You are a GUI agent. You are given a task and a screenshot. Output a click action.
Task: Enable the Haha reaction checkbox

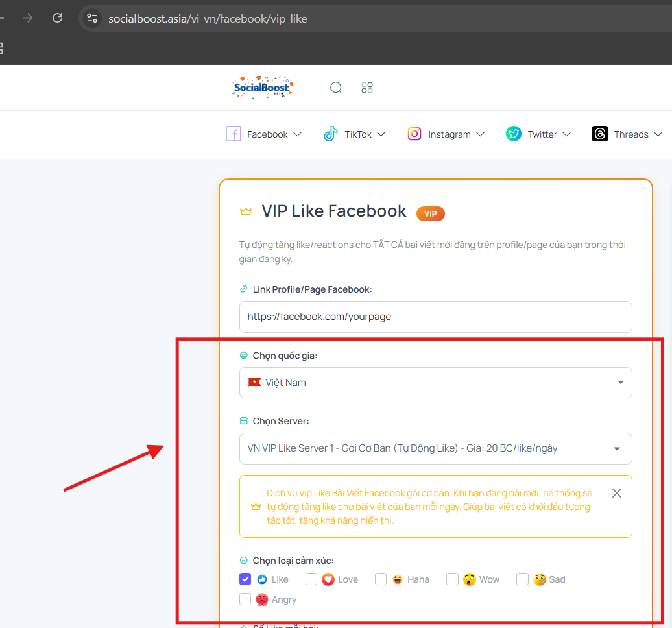point(381,579)
